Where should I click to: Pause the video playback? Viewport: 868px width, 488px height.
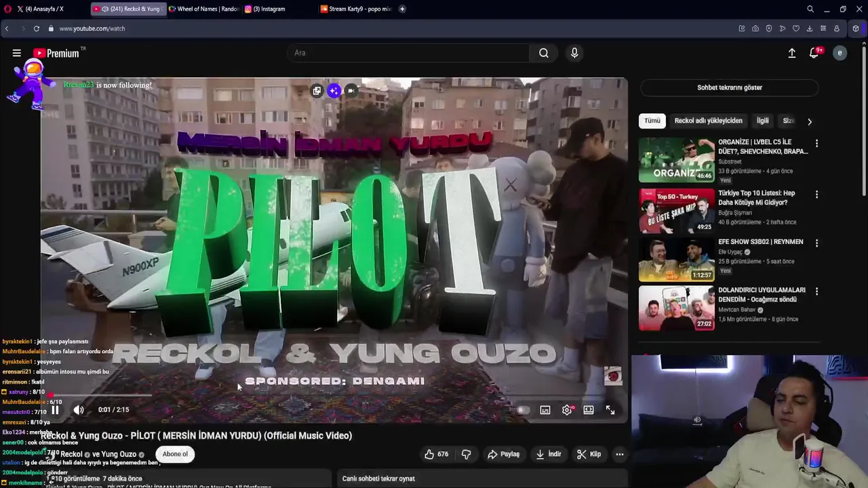pyautogui.click(x=55, y=409)
